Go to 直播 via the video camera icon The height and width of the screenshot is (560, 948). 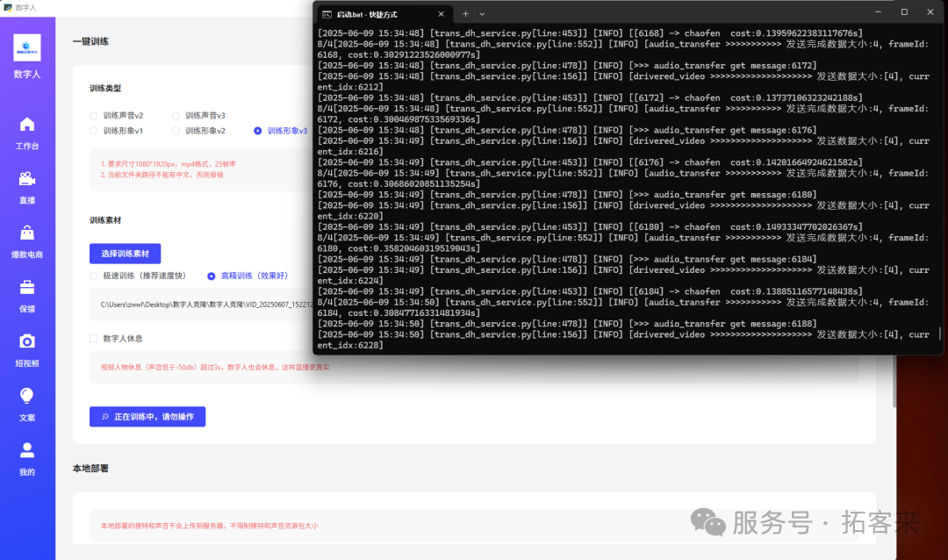(27, 179)
